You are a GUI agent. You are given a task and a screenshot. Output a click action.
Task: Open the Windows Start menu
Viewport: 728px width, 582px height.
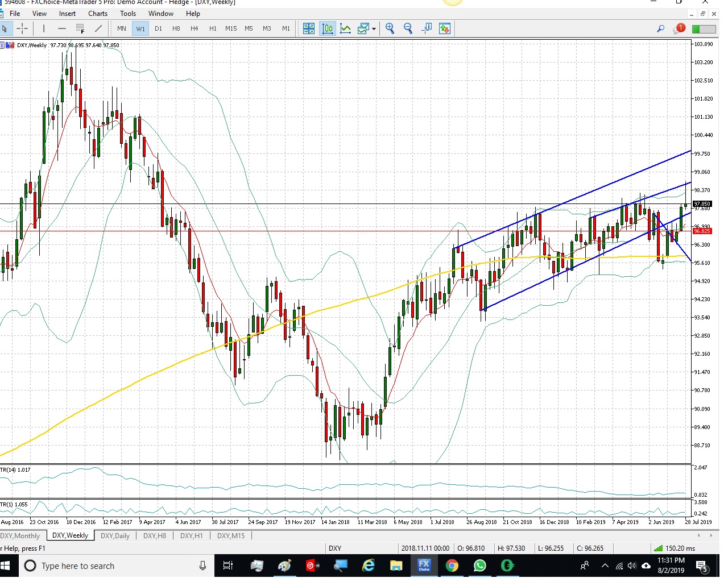coord(6,566)
